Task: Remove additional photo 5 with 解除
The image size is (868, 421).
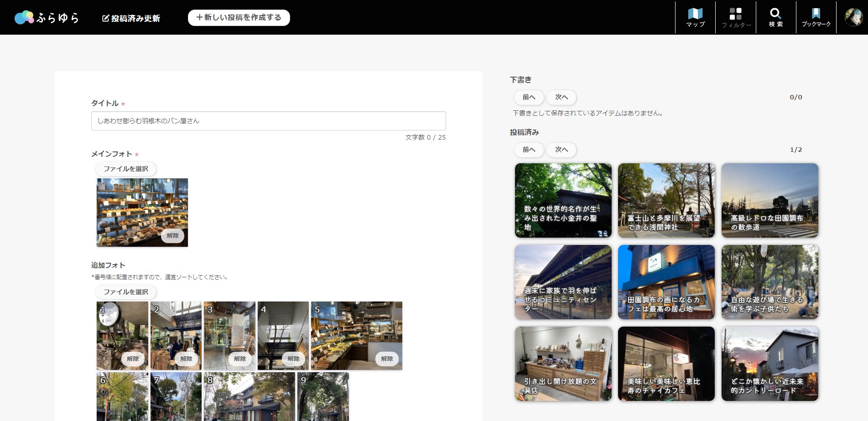Action: (387, 359)
